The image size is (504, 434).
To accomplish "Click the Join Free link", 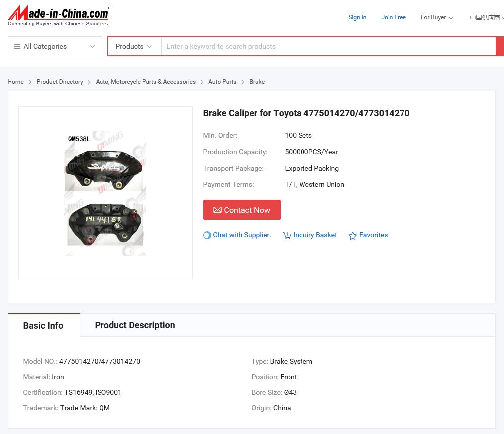I will [394, 17].
